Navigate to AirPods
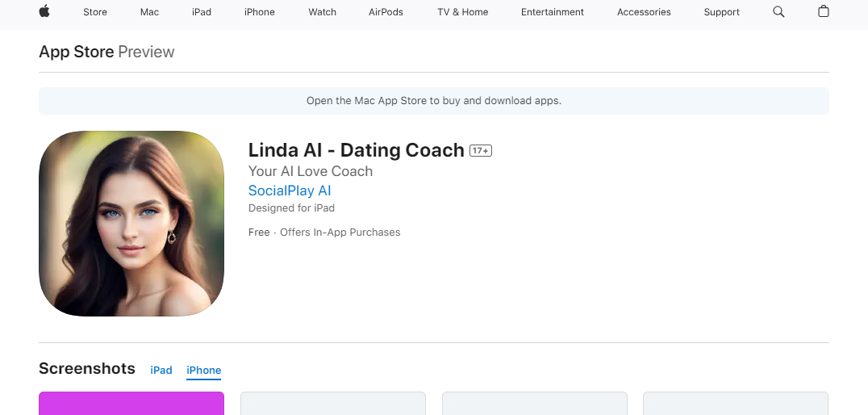The height and width of the screenshot is (415, 868). point(386,12)
